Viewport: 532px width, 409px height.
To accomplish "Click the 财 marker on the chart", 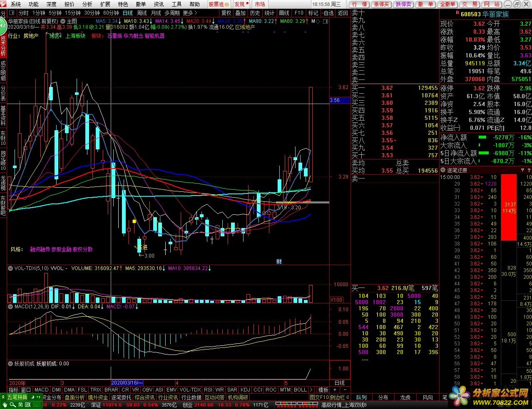I will 279,261.
